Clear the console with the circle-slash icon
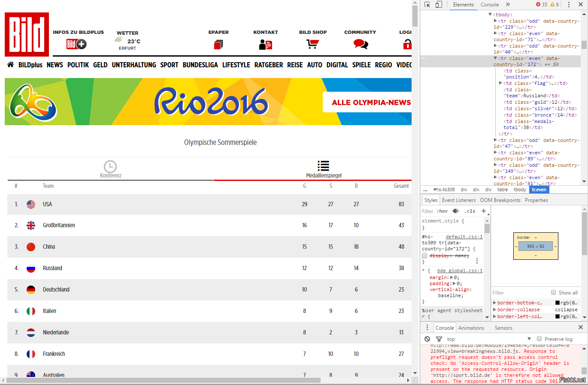588x385 pixels. coord(427,339)
